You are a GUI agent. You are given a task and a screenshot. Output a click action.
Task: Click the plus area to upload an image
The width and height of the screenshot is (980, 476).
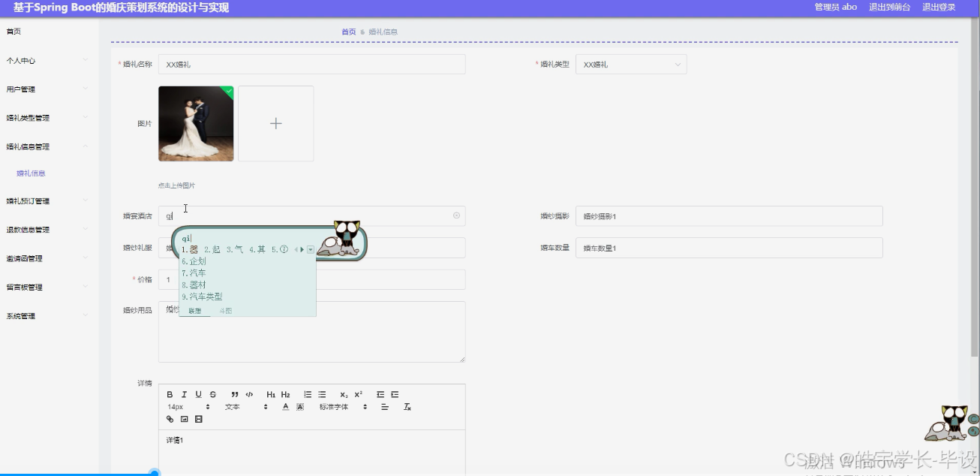point(276,122)
